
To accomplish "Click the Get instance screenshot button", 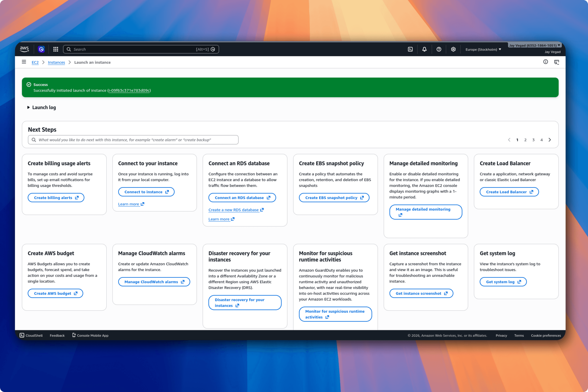I will coord(421,294).
